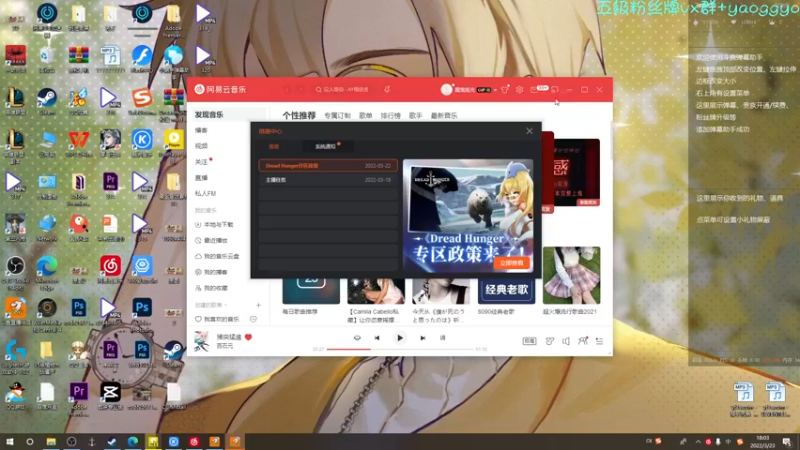Toggle the playback loop mode icon
This screenshot has height=450, width=800.
(x=357, y=338)
